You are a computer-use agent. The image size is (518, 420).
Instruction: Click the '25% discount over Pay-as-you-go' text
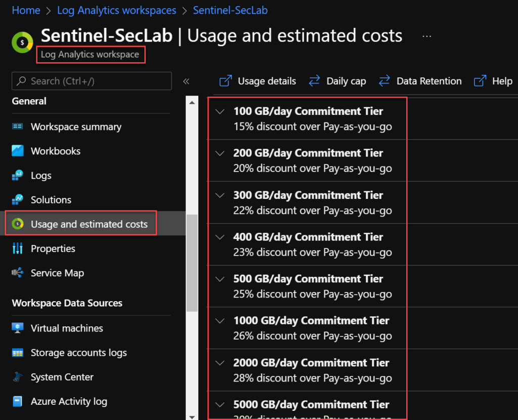313,294
